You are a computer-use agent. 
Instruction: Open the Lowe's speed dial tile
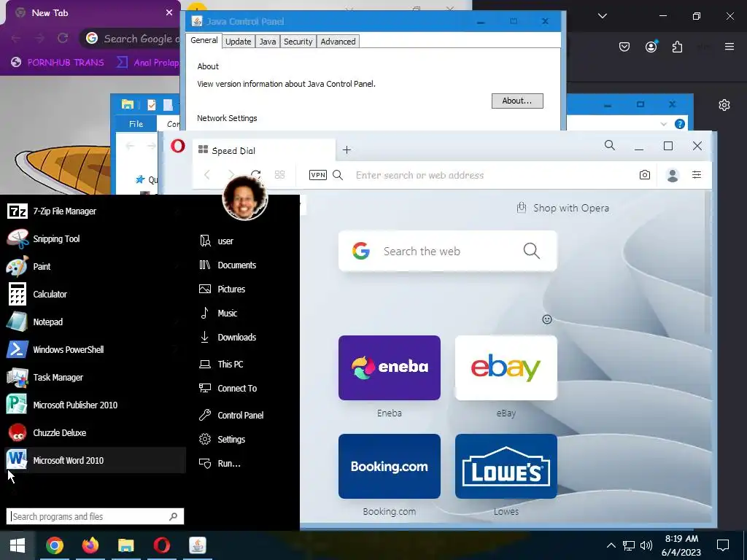[506, 466]
